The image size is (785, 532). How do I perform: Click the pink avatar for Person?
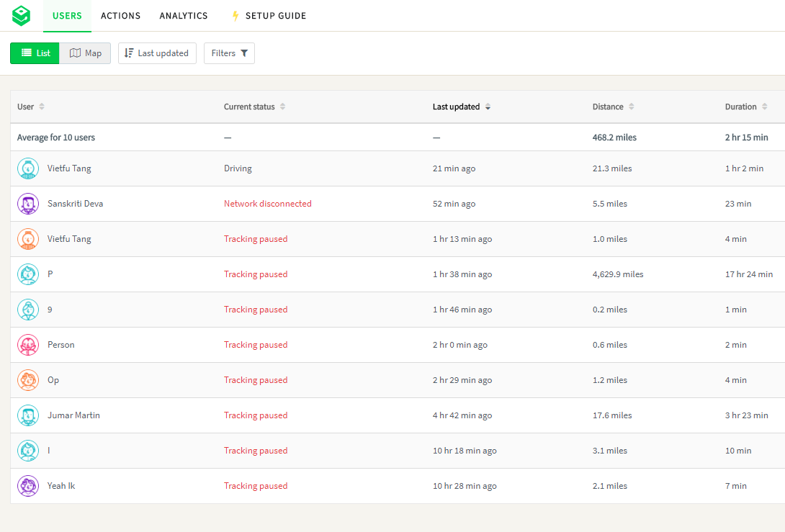click(x=28, y=345)
